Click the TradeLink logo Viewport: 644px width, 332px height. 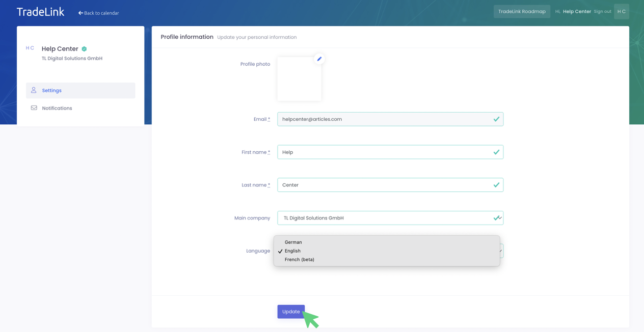coord(40,12)
